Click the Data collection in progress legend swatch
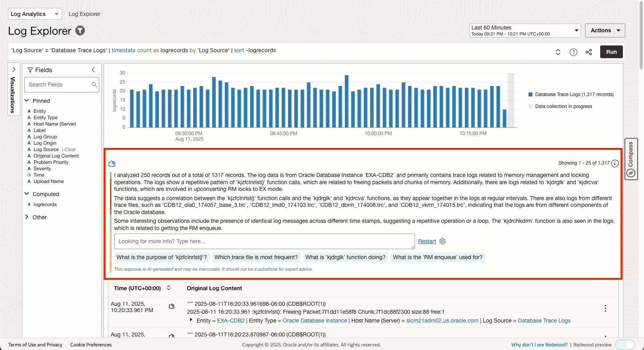The height and width of the screenshot is (350, 644). click(530, 106)
